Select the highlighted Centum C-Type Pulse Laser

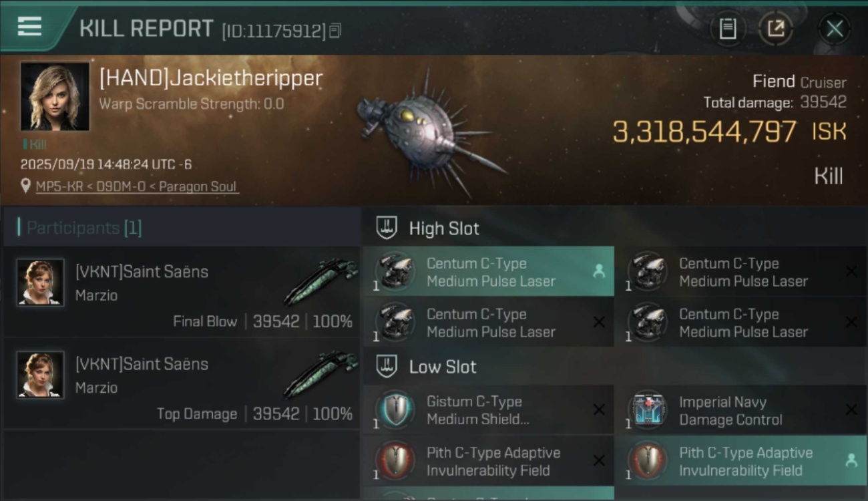tap(490, 272)
